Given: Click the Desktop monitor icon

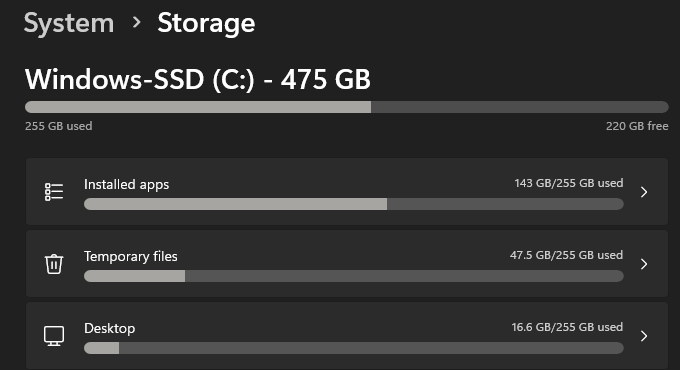Looking at the screenshot, I should pyautogui.click(x=54, y=336).
